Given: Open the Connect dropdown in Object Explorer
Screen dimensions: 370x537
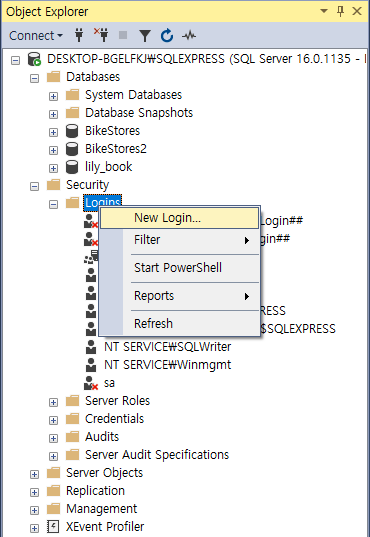Looking at the screenshot, I should (x=36, y=36).
